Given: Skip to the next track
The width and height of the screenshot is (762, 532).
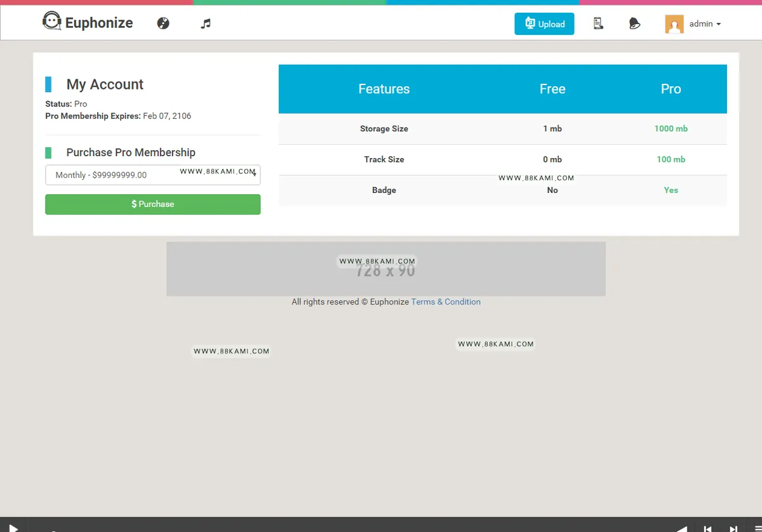Looking at the screenshot, I should coord(733,528).
